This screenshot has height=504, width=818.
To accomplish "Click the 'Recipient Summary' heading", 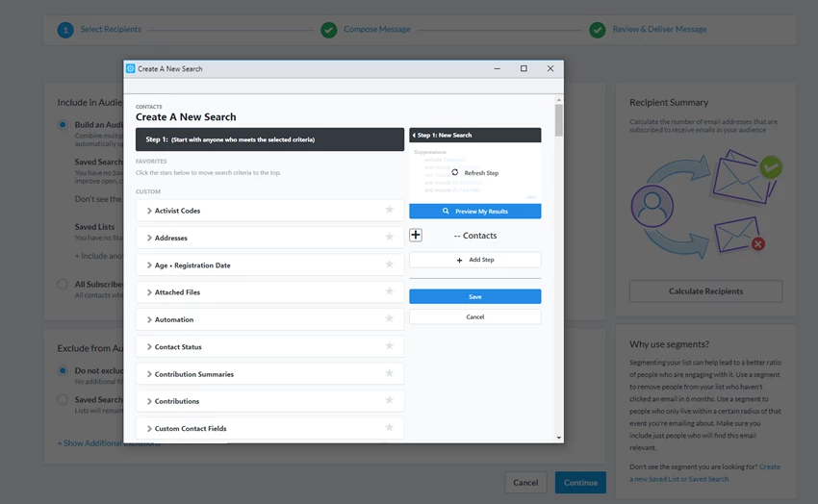I will [x=669, y=103].
